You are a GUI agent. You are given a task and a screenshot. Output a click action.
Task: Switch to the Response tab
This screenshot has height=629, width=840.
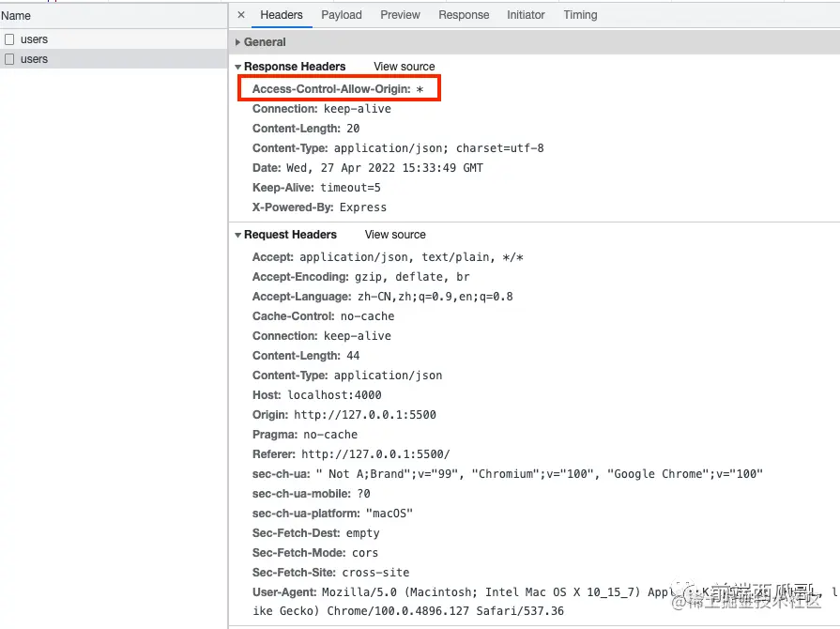point(464,15)
